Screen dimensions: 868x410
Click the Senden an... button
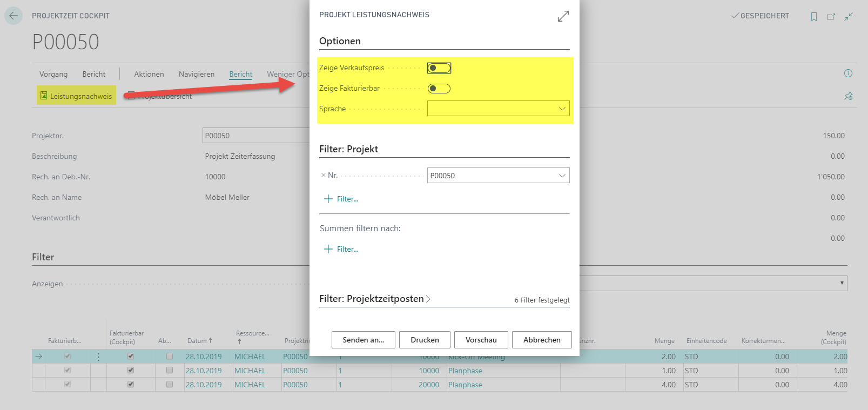tap(364, 340)
